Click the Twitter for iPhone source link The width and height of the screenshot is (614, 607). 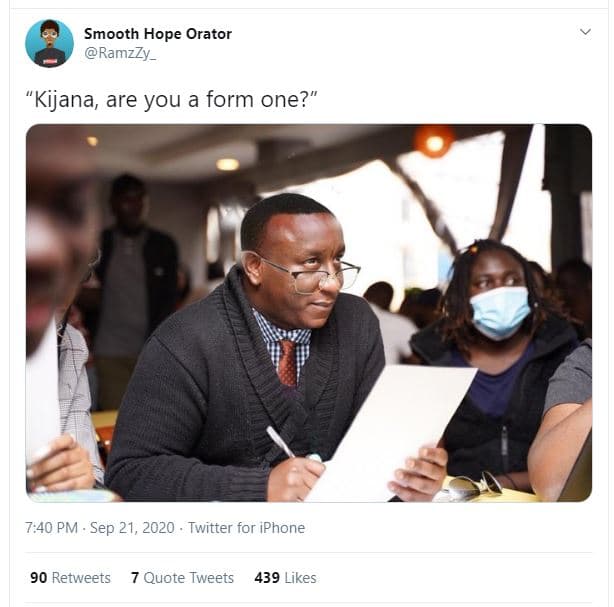click(x=246, y=528)
